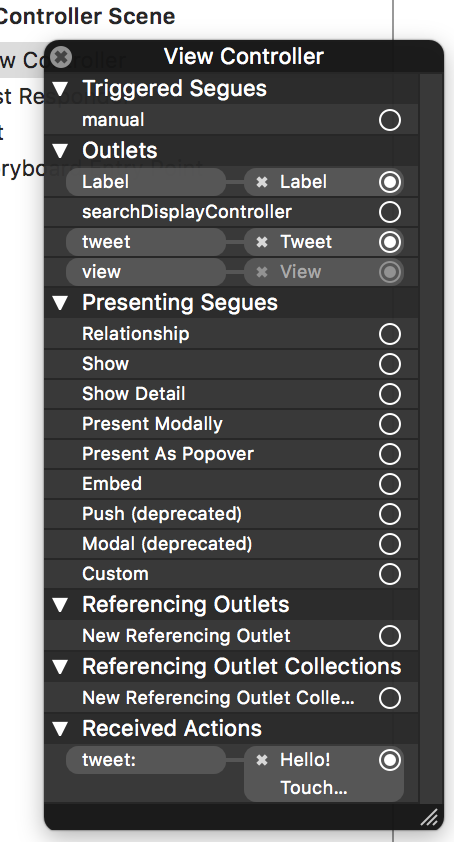Click filled connection circle for Label outlet
The width and height of the screenshot is (454, 842).
coord(390,182)
